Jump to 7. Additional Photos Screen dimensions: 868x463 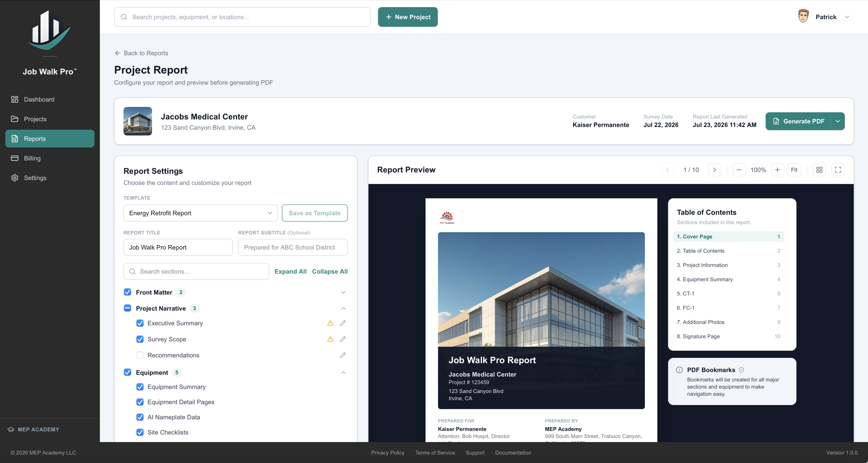click(x=728, y=322)
